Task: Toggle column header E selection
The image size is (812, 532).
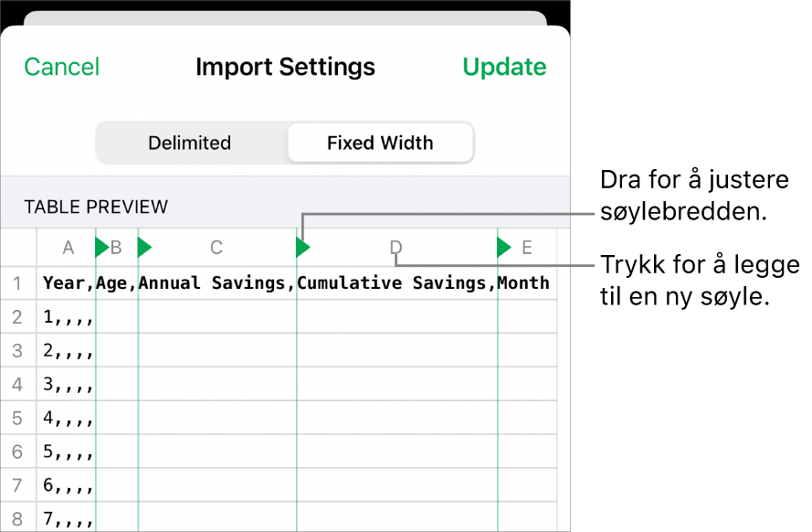Action: coord(526,247)
